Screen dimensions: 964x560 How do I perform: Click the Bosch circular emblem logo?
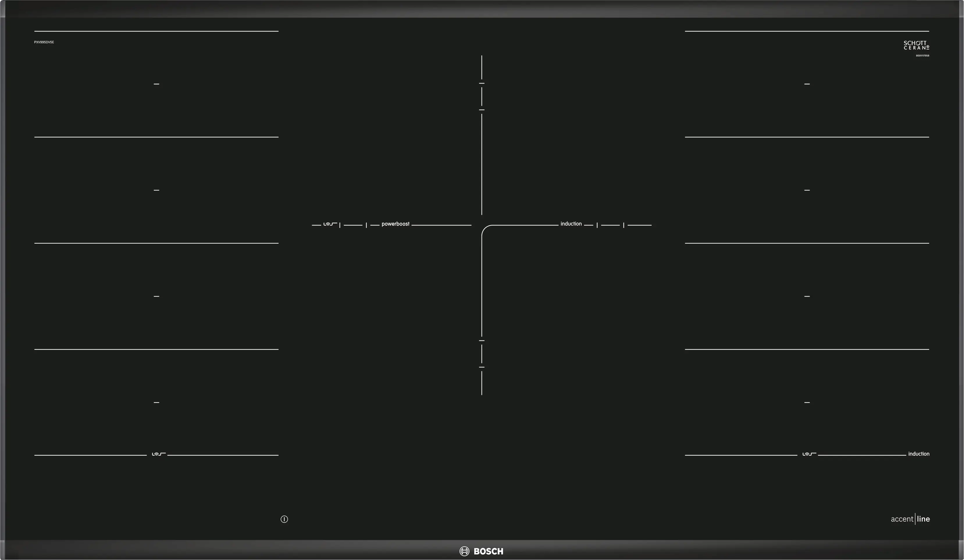click(x=464, y=551)
